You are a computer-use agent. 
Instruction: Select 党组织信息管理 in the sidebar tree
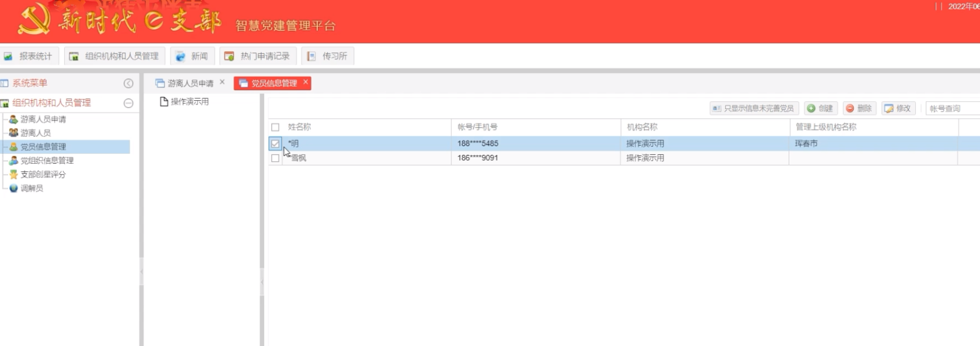point(47,161)
